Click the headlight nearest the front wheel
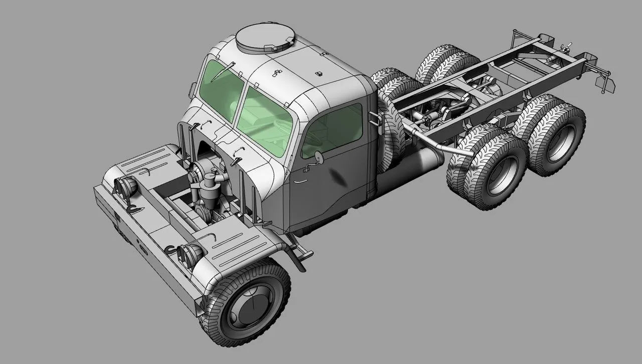The width and height of the screenshot is (642, 364). pyautogui.click(x=190, y=254)
